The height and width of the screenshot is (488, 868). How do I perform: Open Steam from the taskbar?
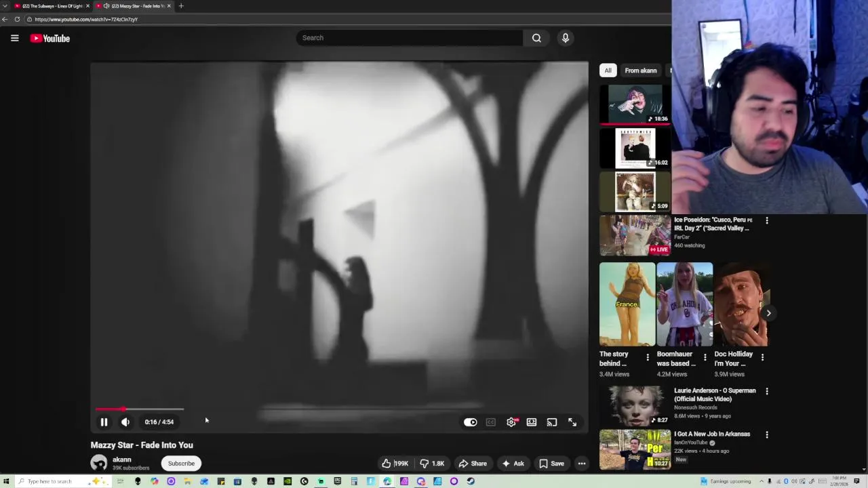coord(471,481)
